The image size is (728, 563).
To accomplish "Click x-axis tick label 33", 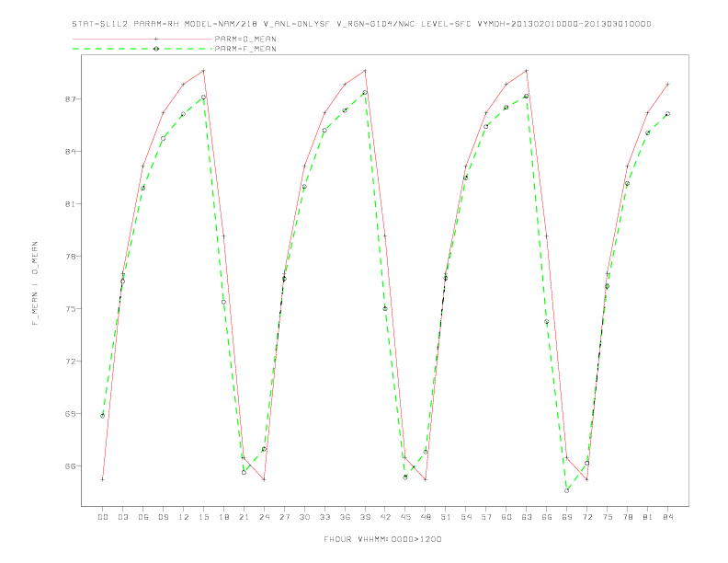I will 324,517.
